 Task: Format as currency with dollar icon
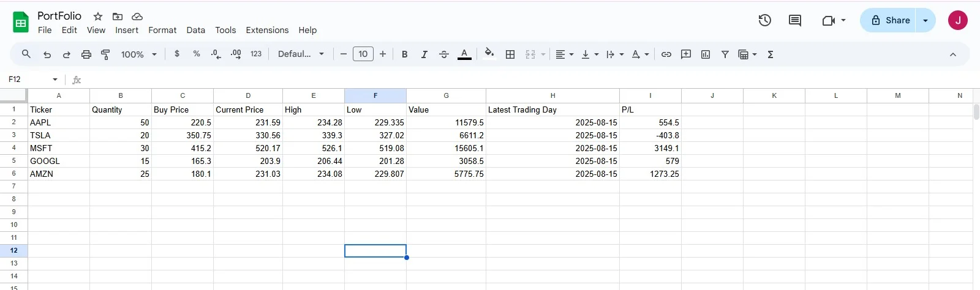click(177, 54)
